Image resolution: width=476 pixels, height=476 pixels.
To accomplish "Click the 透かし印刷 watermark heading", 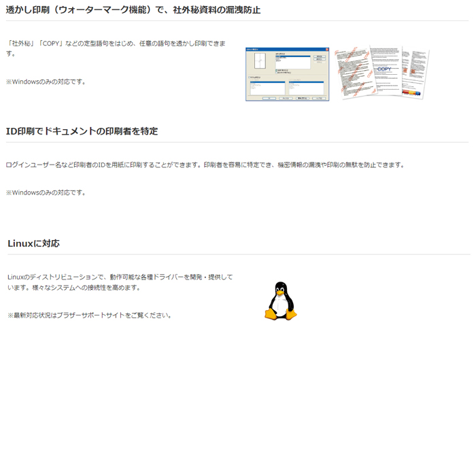I will 133,10.
